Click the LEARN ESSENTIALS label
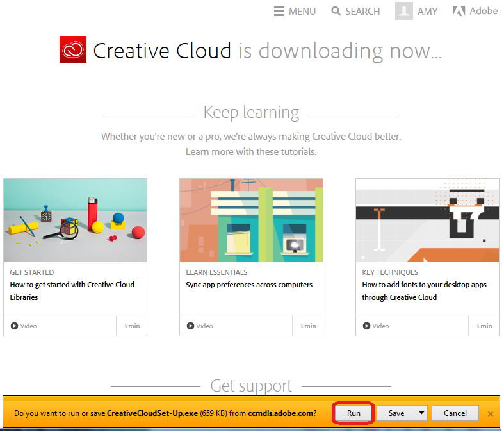 click(216, 272)
